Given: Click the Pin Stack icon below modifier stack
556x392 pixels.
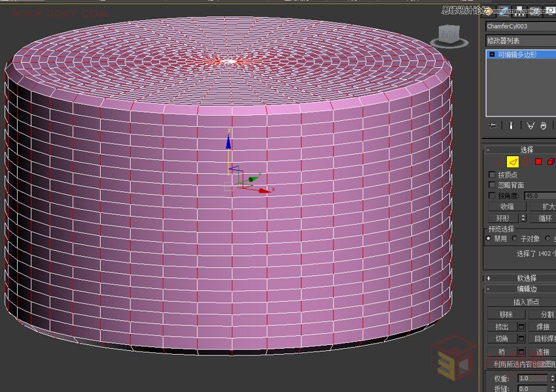Looking at the screenshot, I should (x=493, y=125).
